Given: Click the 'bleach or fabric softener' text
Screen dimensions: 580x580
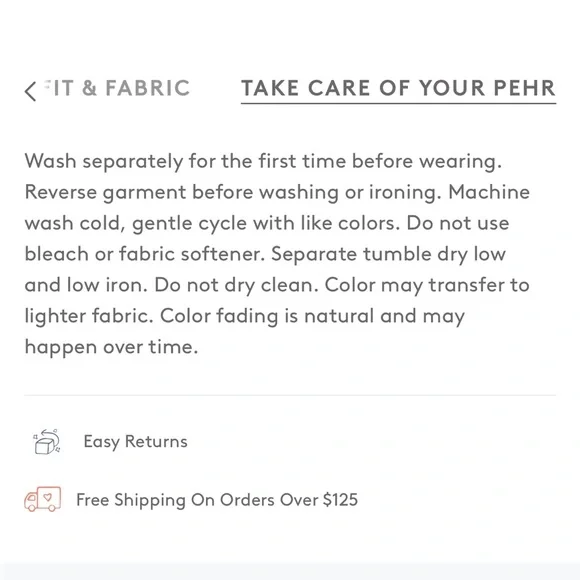Looking at the screenshot, I should [x=145, y=254].
